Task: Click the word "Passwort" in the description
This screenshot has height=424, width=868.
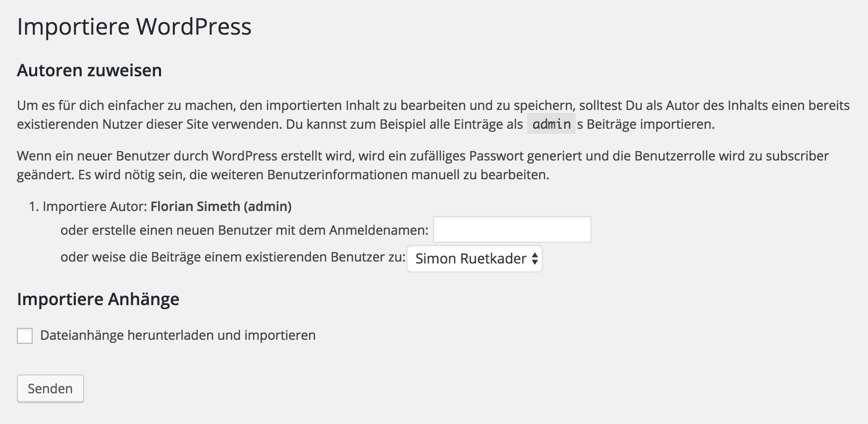Action: coord(496,156)
